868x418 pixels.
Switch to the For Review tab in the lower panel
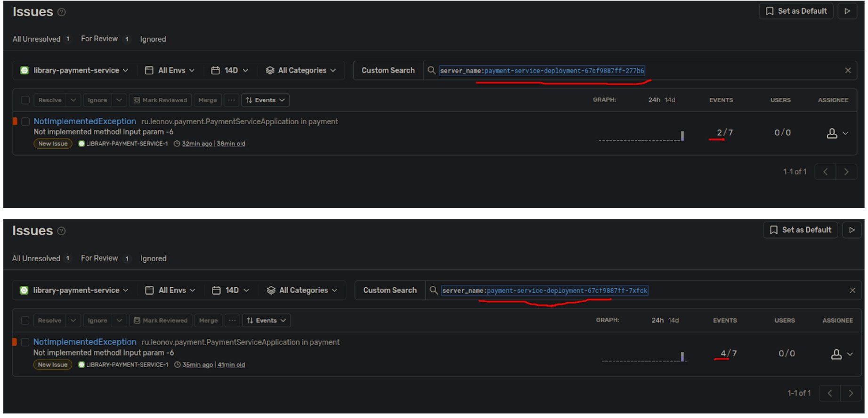[105, 258]
